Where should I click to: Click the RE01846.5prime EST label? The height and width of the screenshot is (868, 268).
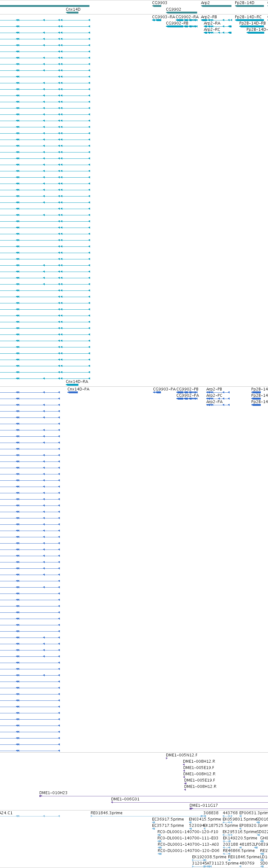click(x=244, y=857)
